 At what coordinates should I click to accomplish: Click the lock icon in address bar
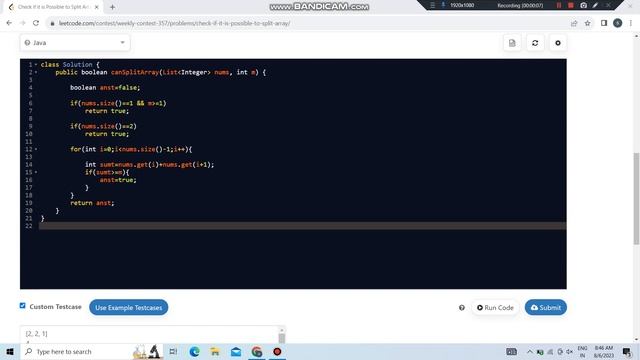click(x=52, y=23)
